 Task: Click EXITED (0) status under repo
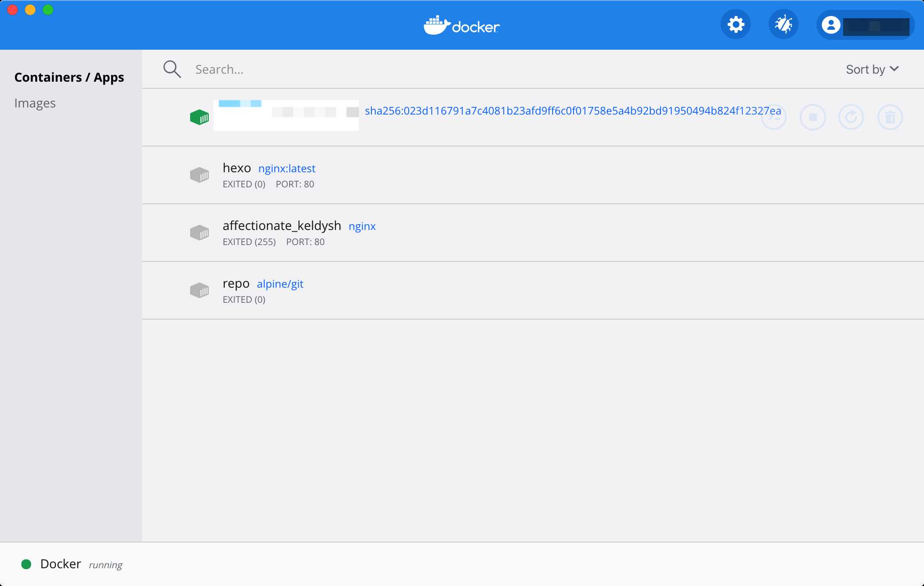click(244, 300)
